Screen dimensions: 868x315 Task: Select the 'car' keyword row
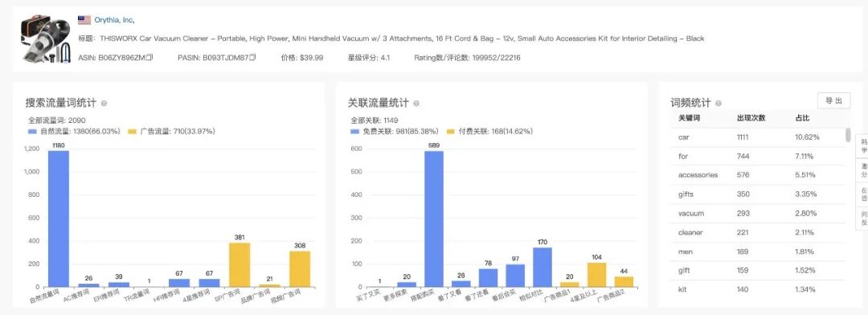tap(757, 137)
